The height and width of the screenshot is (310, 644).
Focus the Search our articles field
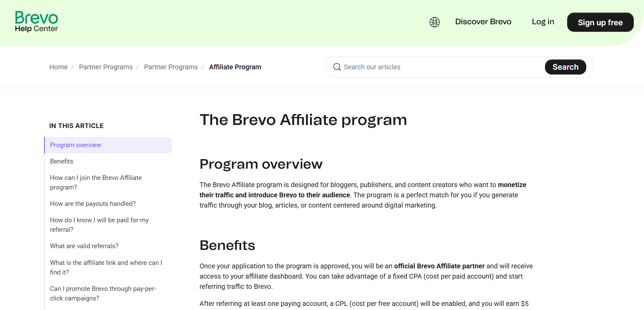click(x=440, y=67)
